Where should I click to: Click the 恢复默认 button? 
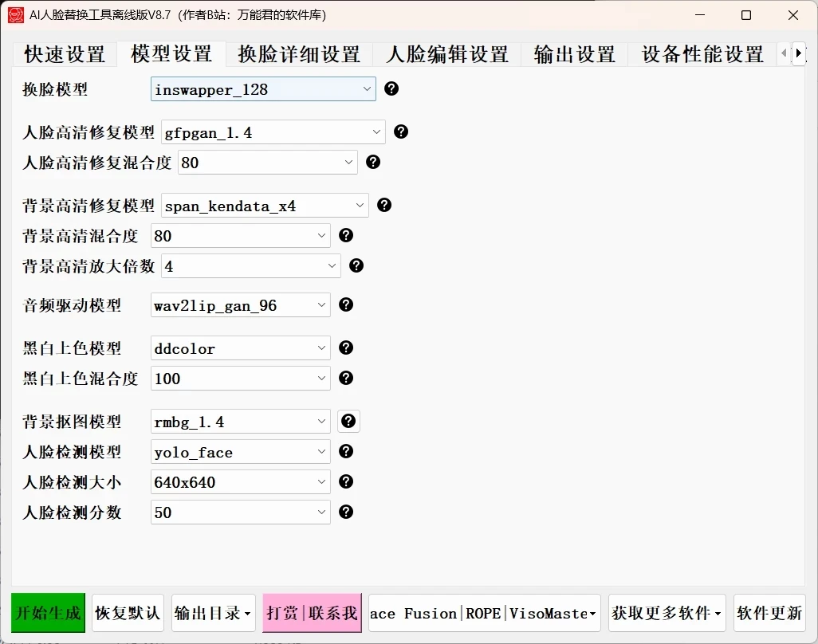click(x=128, y=613)
